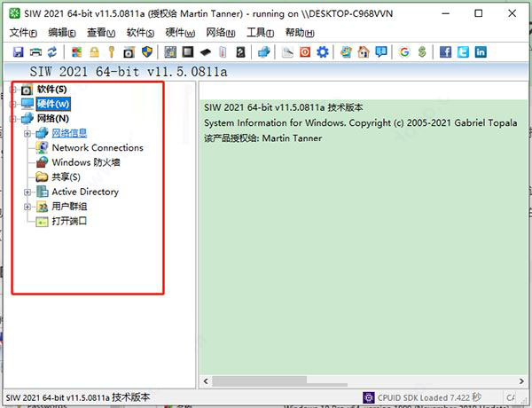This screenshot has height=408, width=532.
Task: Click the CPU chip toolbar icon
Action: (188, 52)
